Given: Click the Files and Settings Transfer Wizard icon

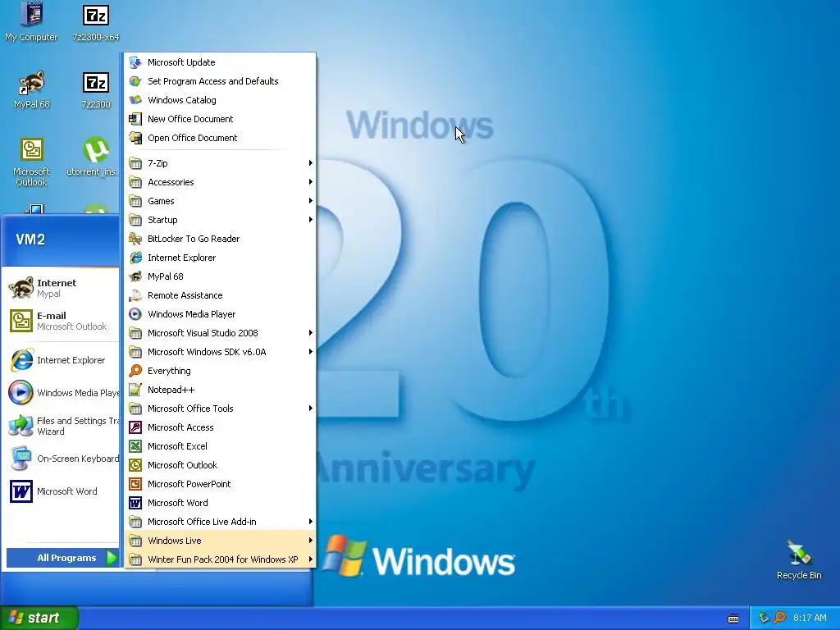Looking at the screenshot, I should click(x=21, y=426).
